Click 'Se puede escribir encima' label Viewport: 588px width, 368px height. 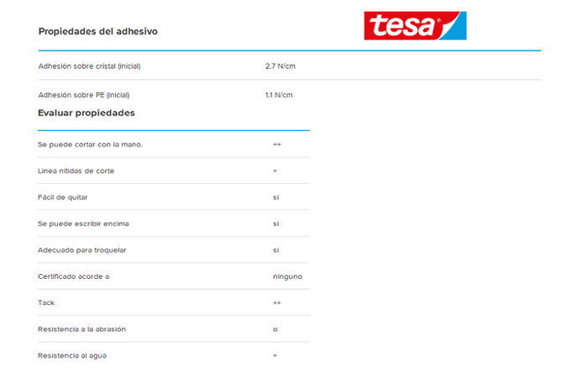tap(83, 223)
